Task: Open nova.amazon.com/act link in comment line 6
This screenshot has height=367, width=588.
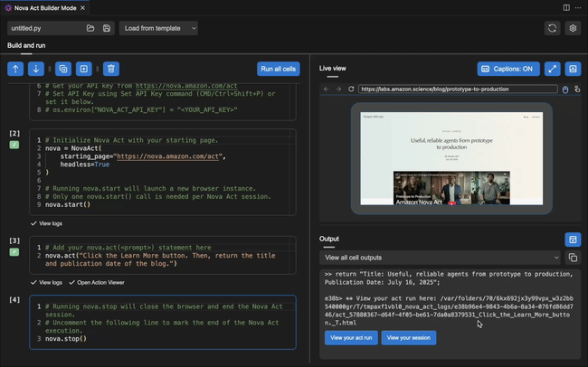Action: coord(186,86)
